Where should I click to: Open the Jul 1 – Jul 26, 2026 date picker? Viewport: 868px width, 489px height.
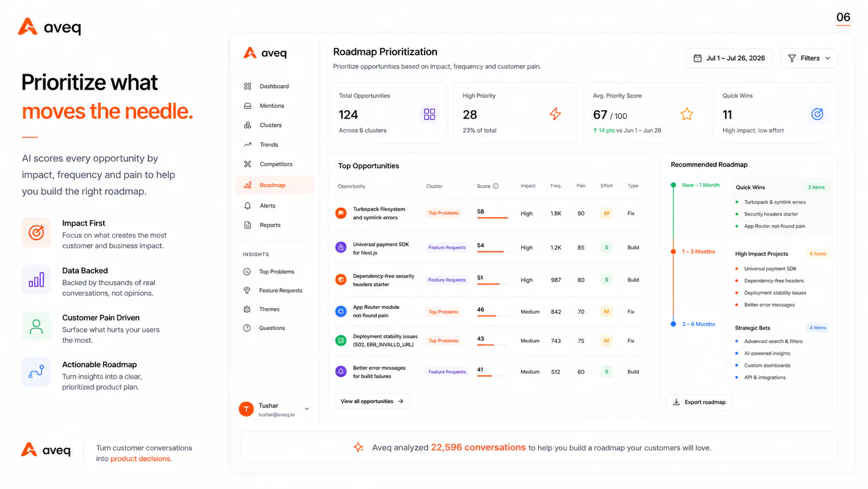[x=729, y=58]
